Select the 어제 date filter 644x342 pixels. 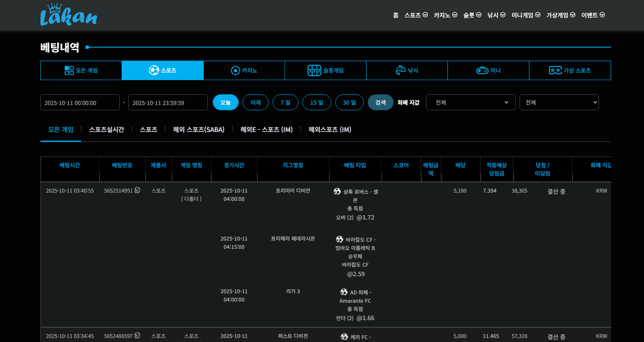255,102
